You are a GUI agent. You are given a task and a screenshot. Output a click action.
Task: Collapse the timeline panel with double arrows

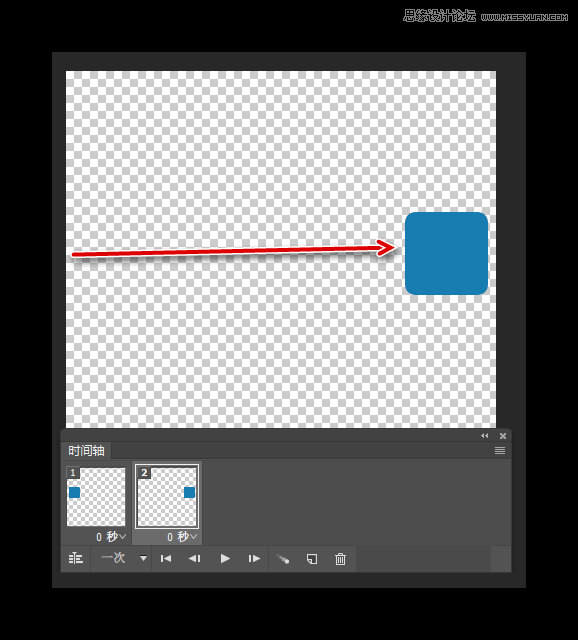485,436
